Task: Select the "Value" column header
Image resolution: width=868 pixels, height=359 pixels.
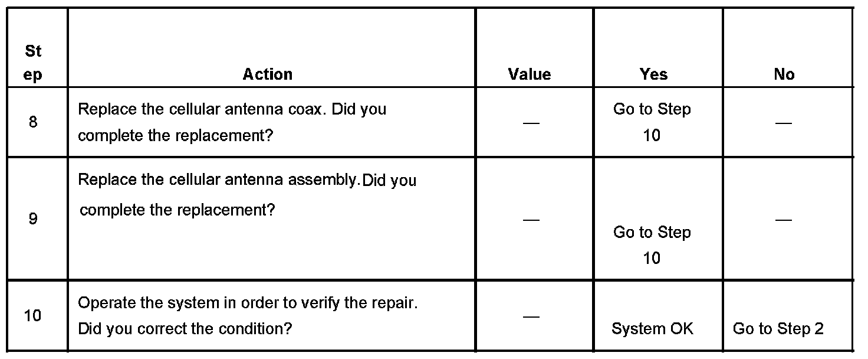Action: pos(529,74)
